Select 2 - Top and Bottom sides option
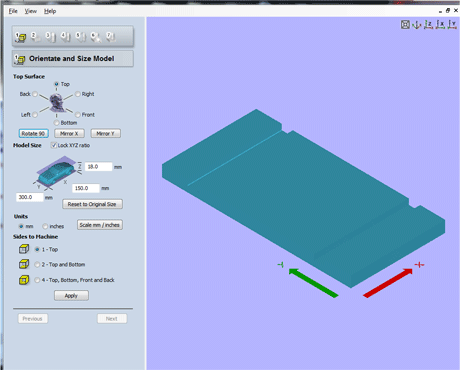This screenshot has width=460, height=370. [x=37, y=264]
